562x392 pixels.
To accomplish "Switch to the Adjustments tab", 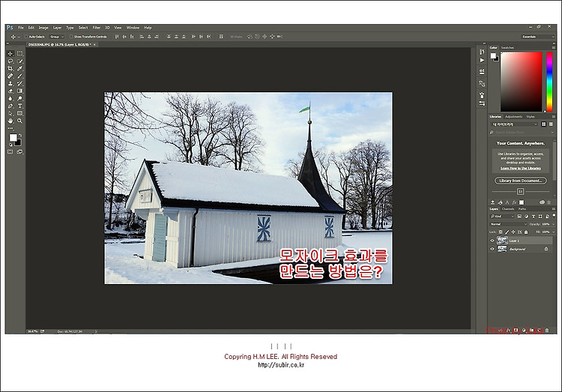I will 513,117.
